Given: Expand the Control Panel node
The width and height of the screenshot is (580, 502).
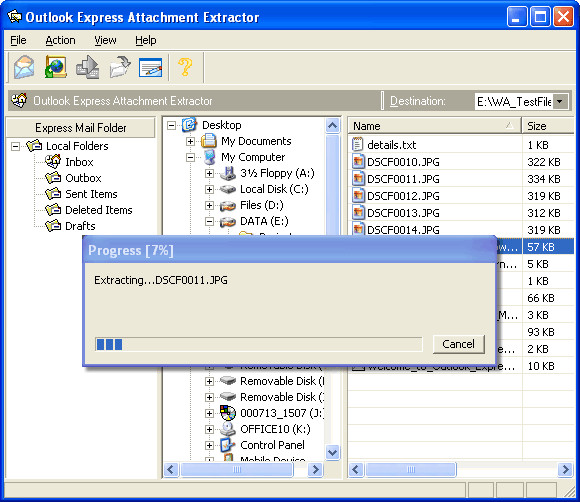Looking at the screenshot, I should tap(209, 445).
